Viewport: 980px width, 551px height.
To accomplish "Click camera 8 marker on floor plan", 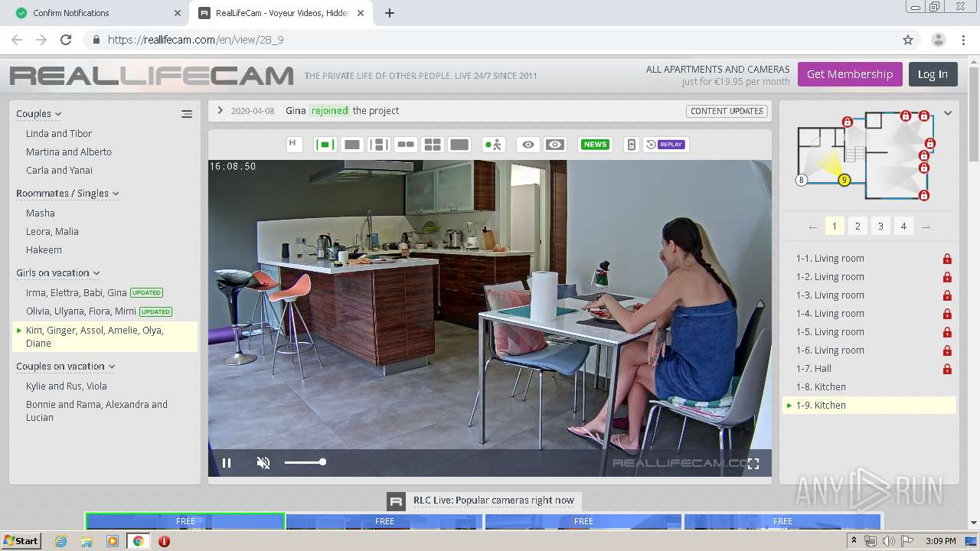I will point(802,181).
